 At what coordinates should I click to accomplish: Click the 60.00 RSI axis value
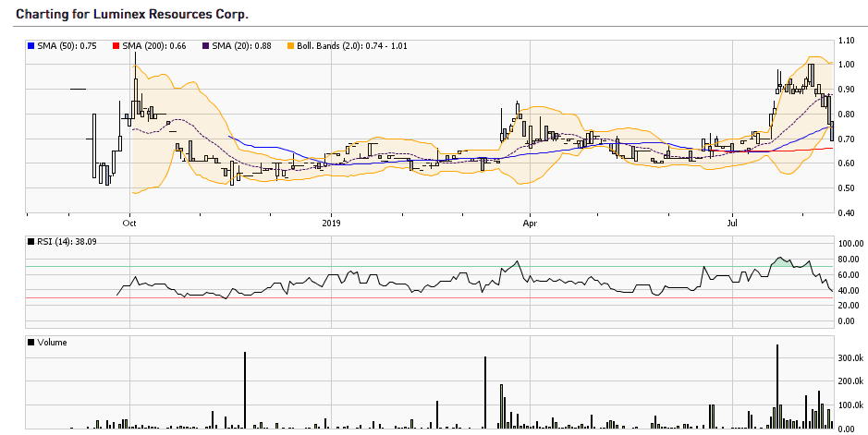[x=850, y=274]
